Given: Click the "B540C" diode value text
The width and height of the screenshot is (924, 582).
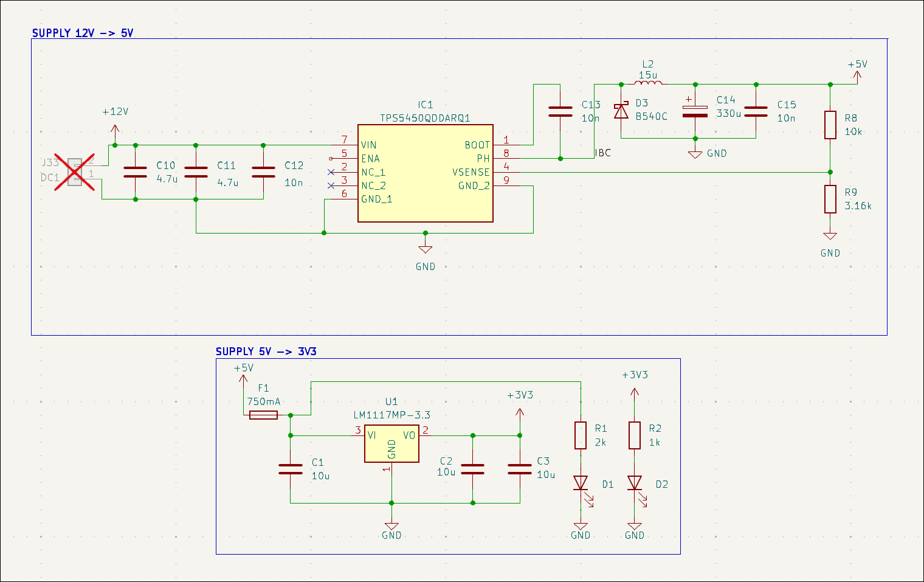Looking at the screenshot, I should point(652,116).
